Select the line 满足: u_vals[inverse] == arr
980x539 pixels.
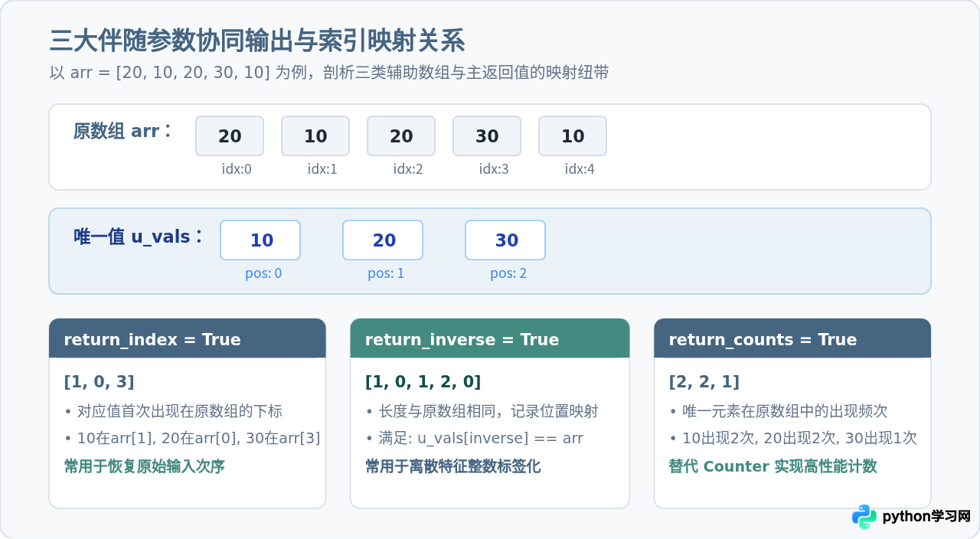[474, 439]
